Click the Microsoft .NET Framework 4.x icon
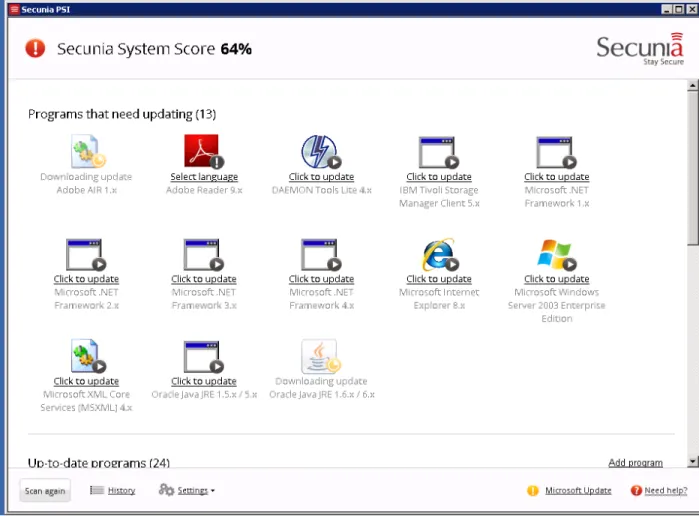The image size is (699, 516). pyautogui.click(x=321, y=254)
